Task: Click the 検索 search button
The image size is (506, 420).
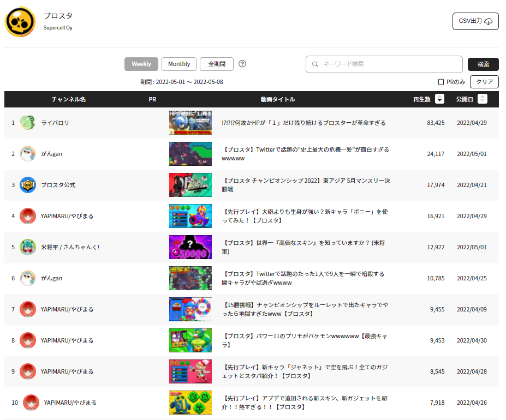Action: [483, 64]
